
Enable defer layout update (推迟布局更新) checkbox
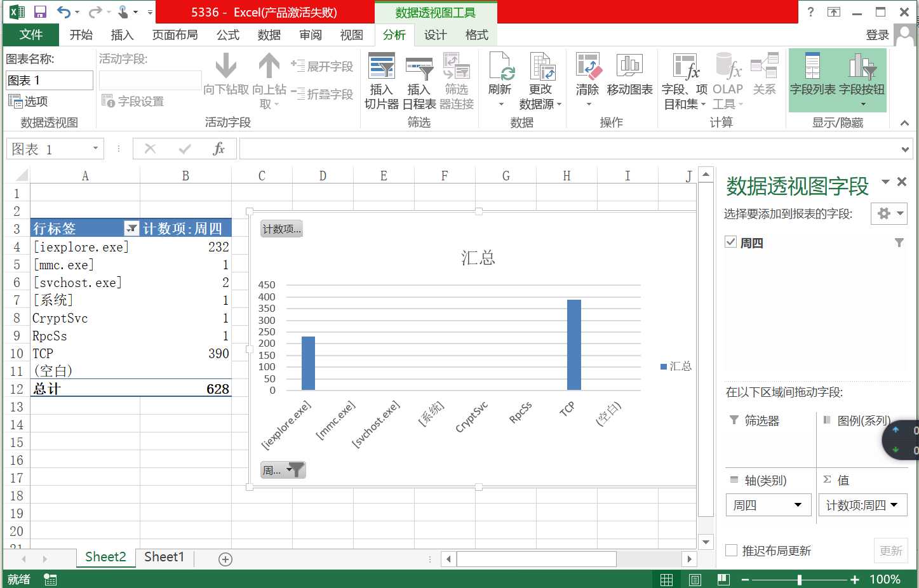[x=732, y=551]
